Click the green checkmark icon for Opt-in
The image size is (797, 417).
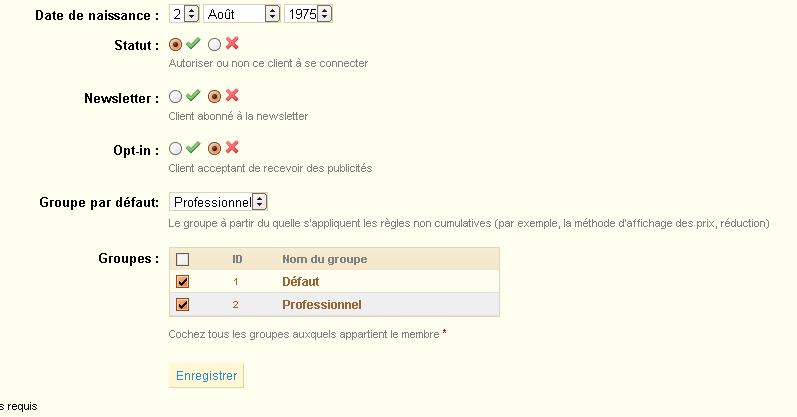click(x=193, y=148)
